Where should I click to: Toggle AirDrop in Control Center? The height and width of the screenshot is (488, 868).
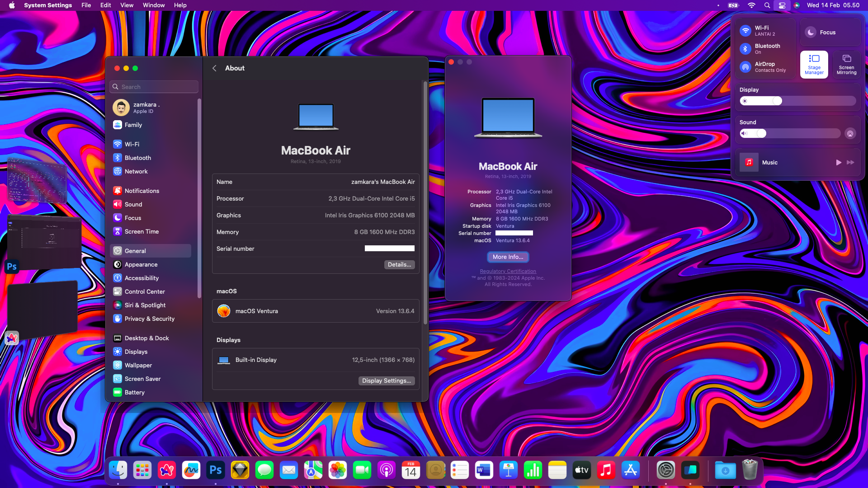pos(745,67)
